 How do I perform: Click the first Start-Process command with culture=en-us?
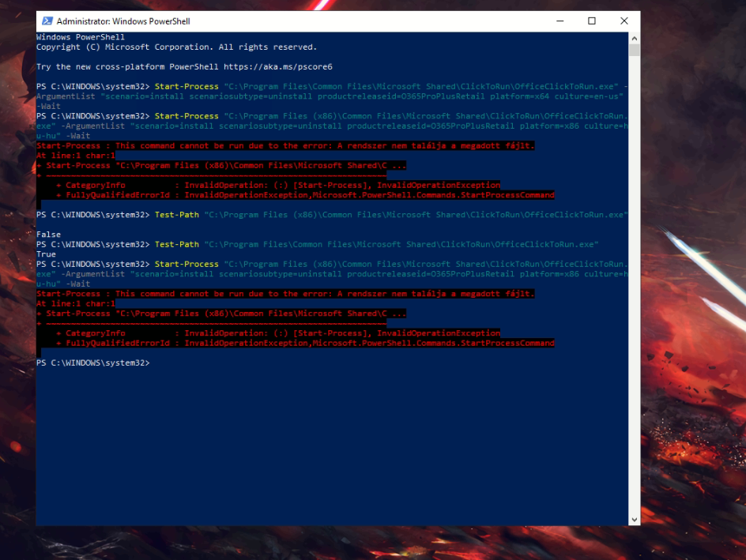tap(186, 87)
